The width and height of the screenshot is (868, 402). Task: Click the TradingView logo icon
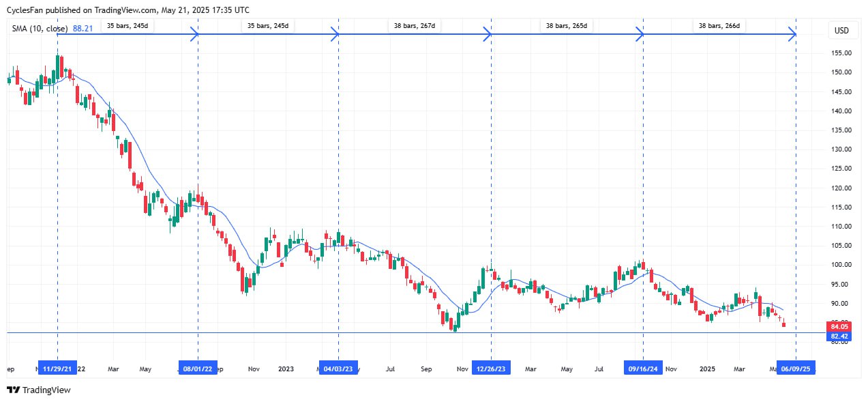point(13,390)
